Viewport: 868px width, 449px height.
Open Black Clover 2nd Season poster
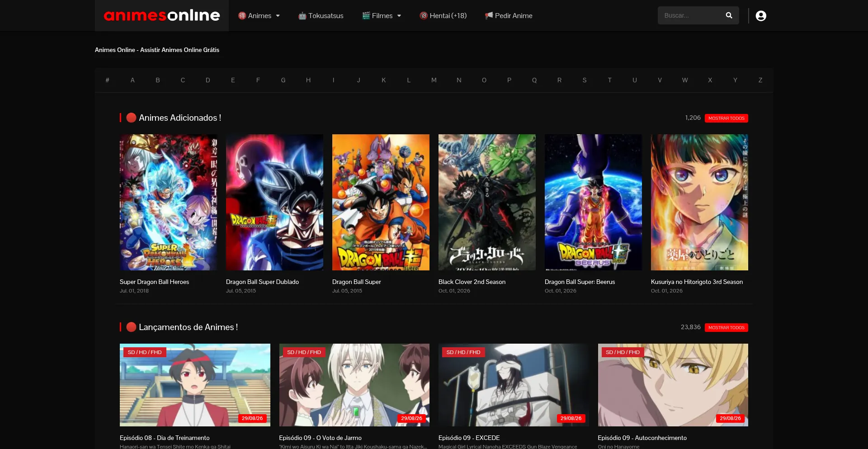point(487,202)
